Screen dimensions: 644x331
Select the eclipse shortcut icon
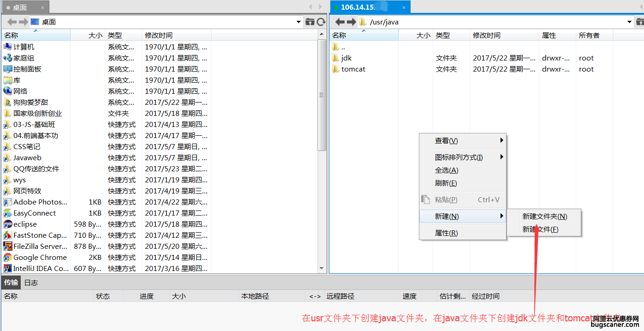tap(7, 224)
